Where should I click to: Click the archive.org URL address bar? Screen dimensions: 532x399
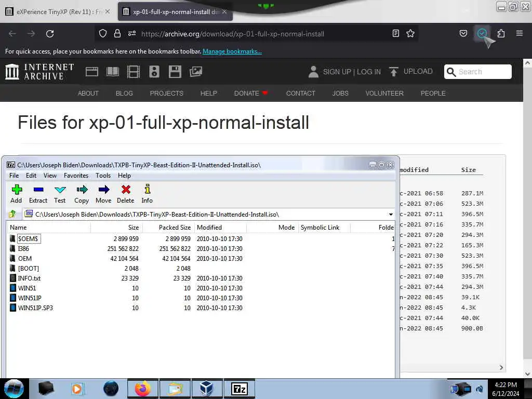pyautogui.click(x=258, y=34)
